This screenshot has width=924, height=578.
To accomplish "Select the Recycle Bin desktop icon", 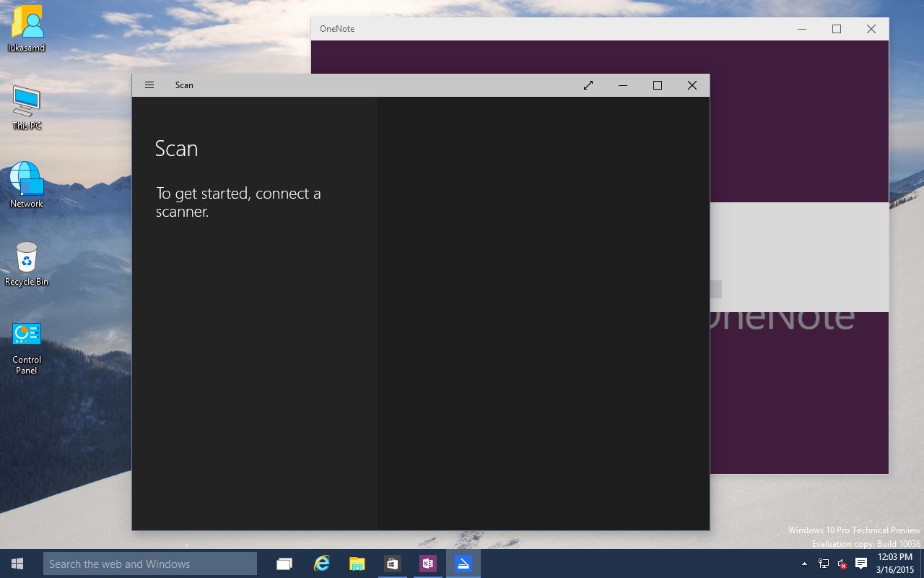I will coord(27,263).
